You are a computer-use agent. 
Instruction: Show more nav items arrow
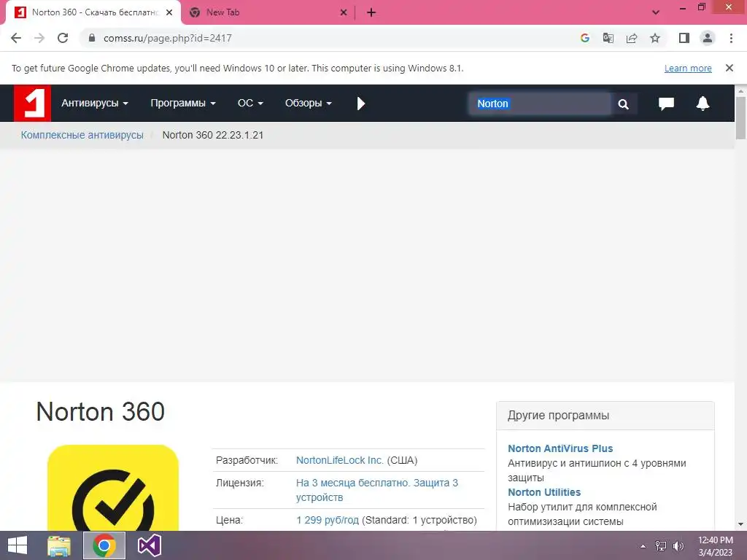pos(360,104)
